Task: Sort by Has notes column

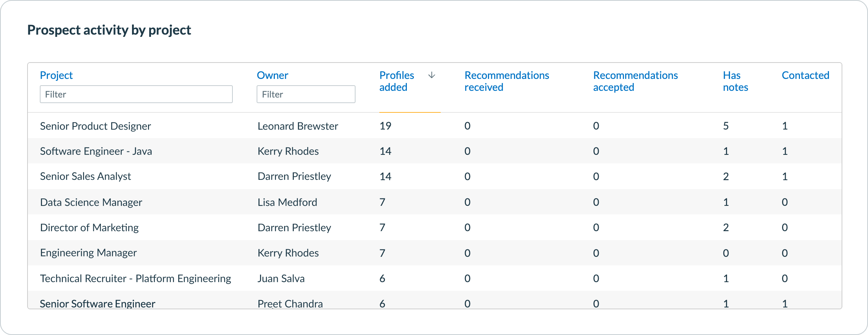Action: click(735, 81)
